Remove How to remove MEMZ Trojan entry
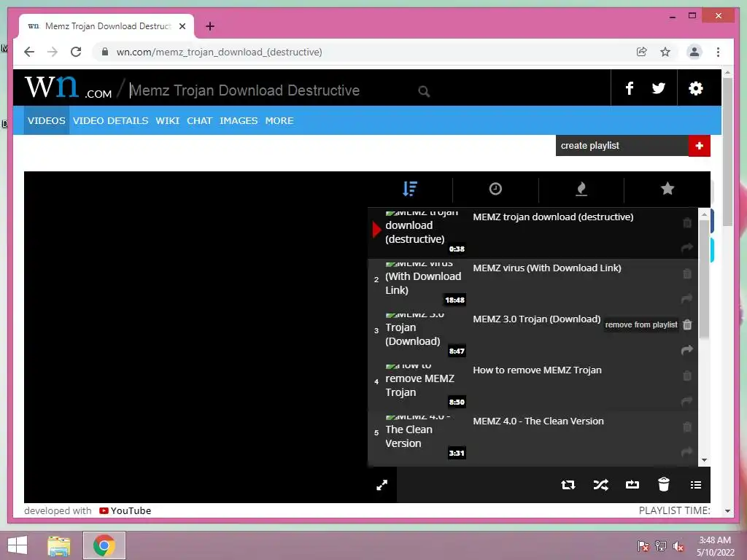The height and width of the screenshot is (560, 747). coord(687,376)
